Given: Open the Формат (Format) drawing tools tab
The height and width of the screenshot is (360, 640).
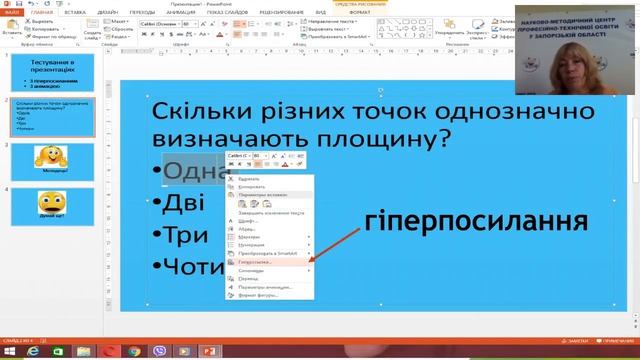Looking at the screenshot, I should (x=360, y=12).
